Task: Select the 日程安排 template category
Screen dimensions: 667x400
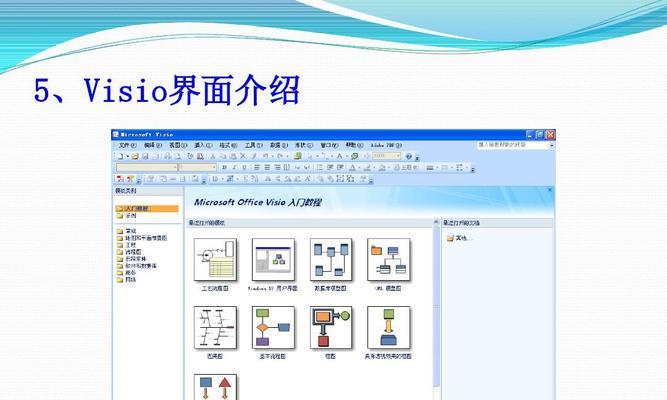Action: point(131,259)
